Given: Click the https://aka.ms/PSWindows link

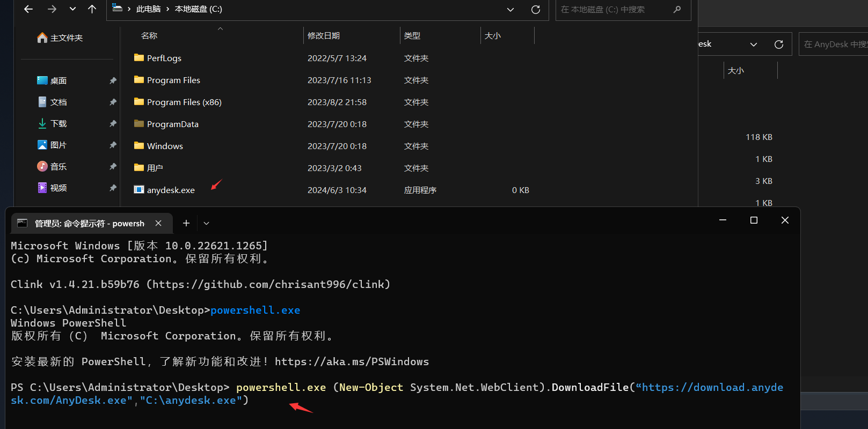Looking at the screenshot, I should pos(352,361).
